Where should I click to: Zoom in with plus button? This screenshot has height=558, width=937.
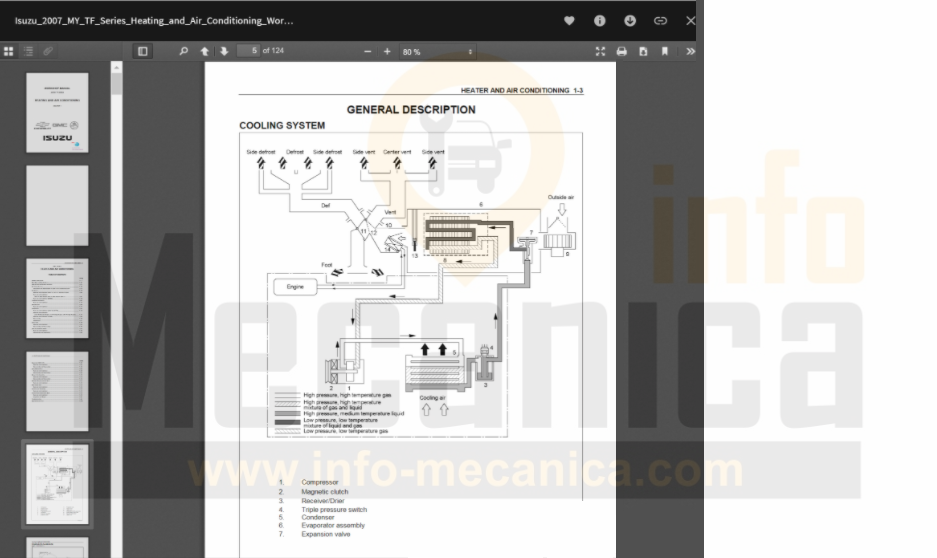coord(387,51)
